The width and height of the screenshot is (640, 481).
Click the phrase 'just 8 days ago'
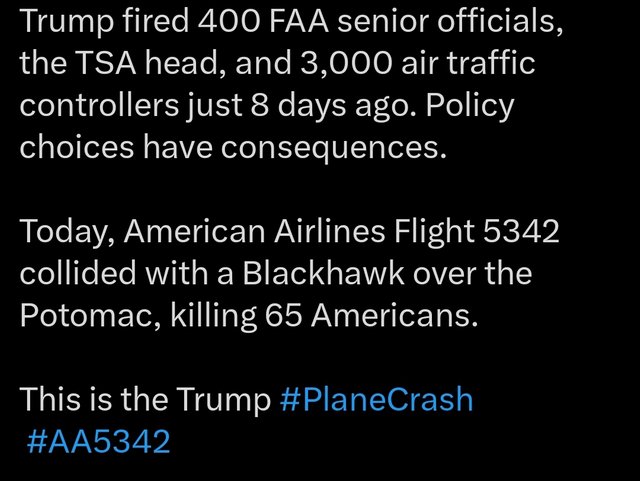coord(301,106)
